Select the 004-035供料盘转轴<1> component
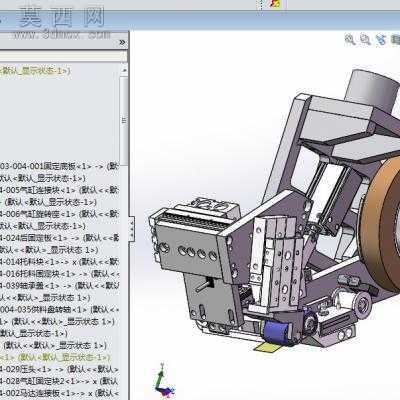 (x=59, y=310)
